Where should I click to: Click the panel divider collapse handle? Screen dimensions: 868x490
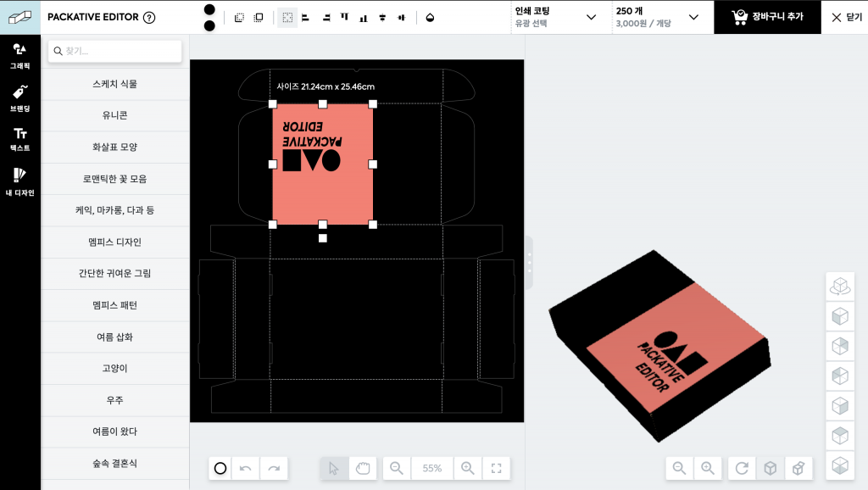(529, 263)
